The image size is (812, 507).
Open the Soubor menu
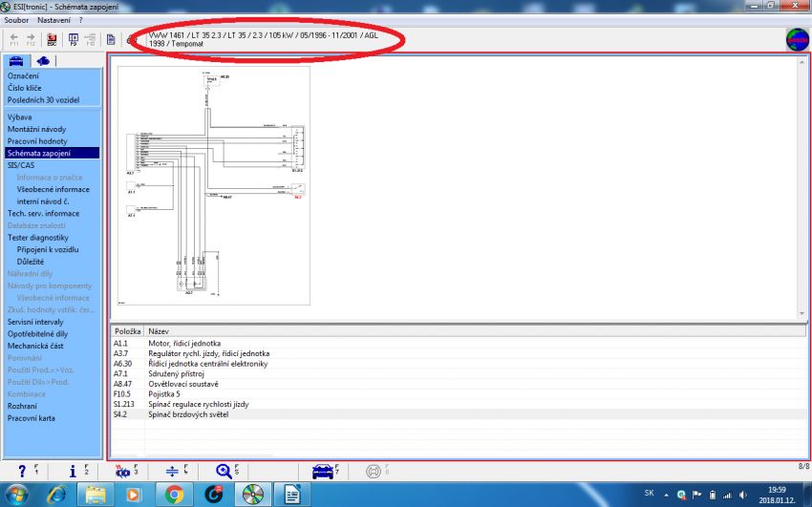[16, 20]
